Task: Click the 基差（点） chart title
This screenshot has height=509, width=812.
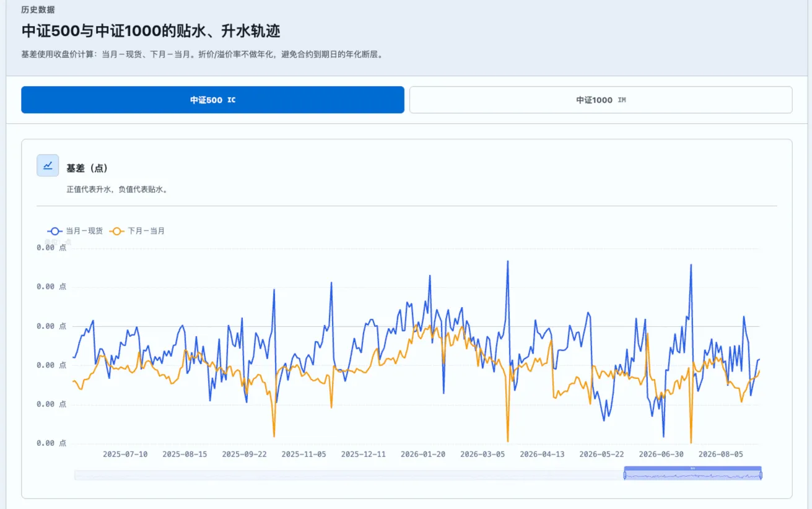Action: pyautogui.click(x=87, y=168)
